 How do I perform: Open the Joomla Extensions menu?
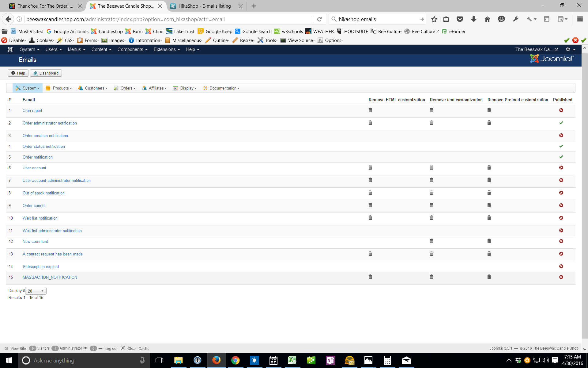click(167, 49)
